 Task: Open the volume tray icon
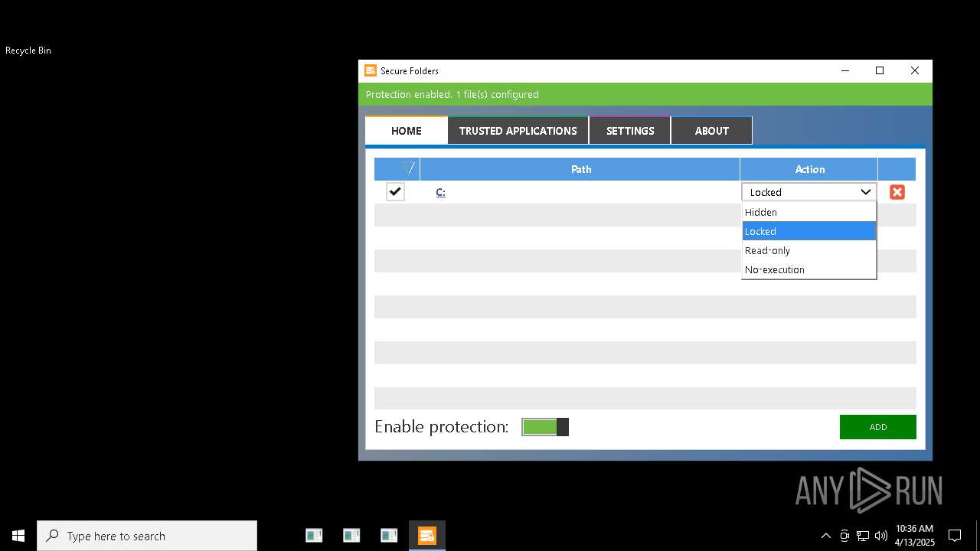tap(881, 536)
